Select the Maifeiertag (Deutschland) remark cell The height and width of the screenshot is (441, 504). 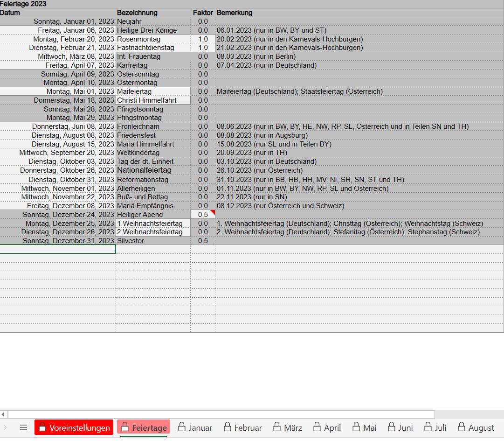click(359, 91)
